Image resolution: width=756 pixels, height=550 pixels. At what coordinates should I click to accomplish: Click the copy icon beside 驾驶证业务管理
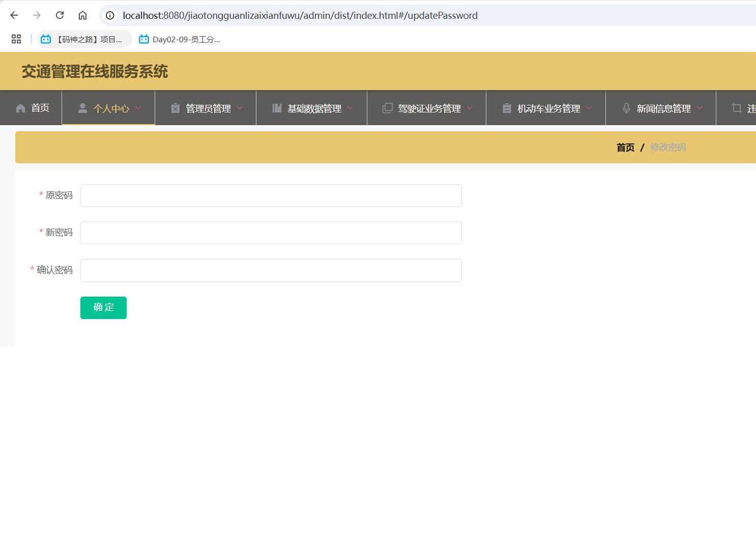(x=387, y=108)
